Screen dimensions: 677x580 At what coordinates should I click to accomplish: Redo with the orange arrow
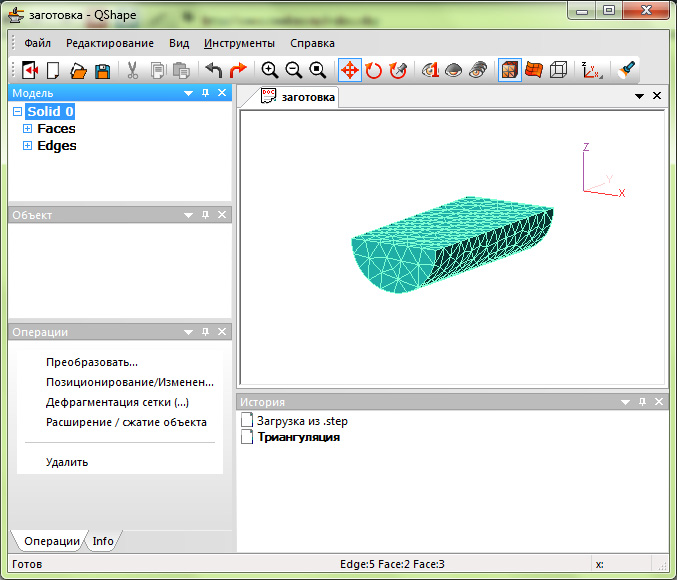(238, 70)
